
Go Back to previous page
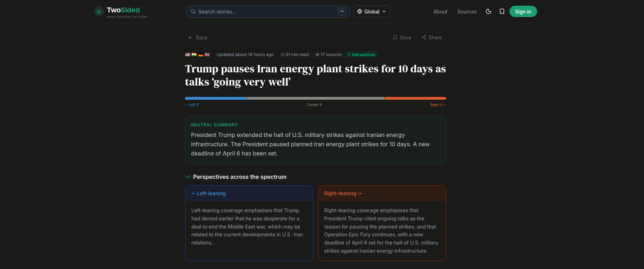(x=198, y=38)
